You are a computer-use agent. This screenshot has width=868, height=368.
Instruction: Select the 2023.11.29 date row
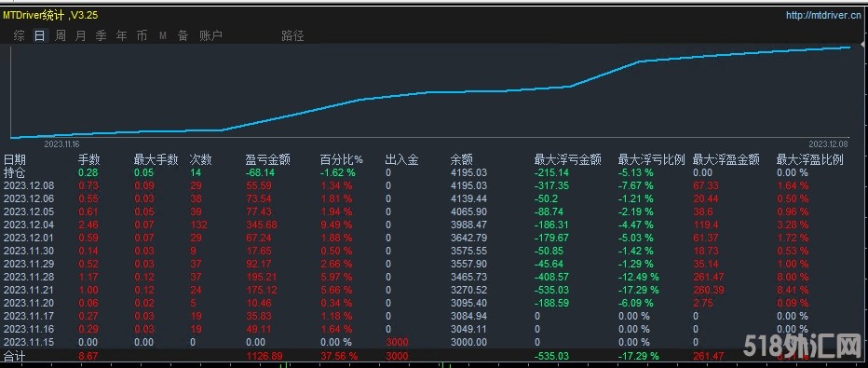tap(29, 264)
